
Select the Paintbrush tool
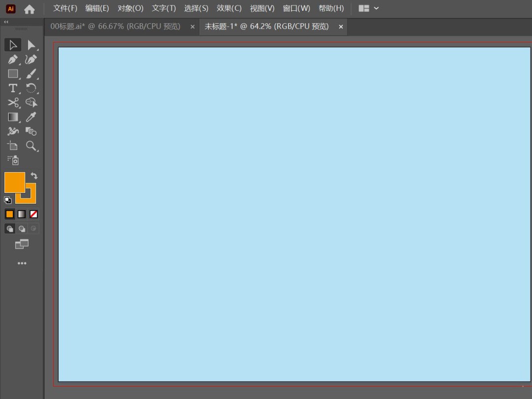click(x=31, y=74)
